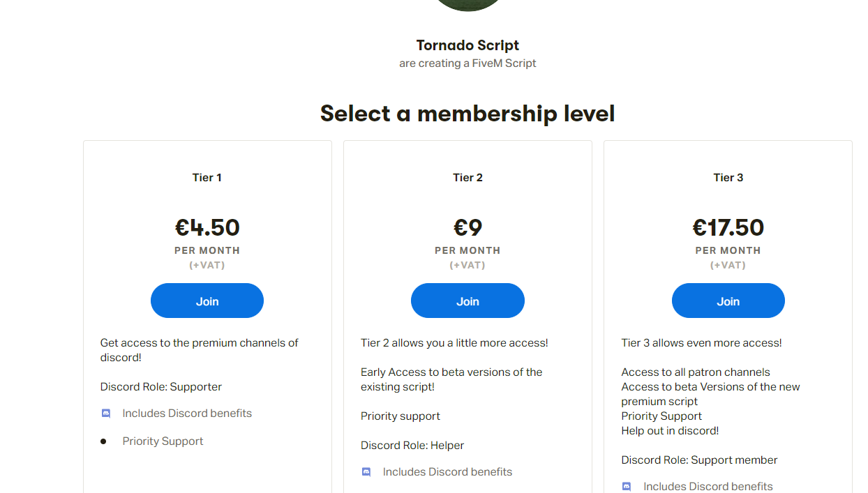Click the Discord icon under Tier 3
This screenshot has width=868, height=493.
[x=627, y=487]
